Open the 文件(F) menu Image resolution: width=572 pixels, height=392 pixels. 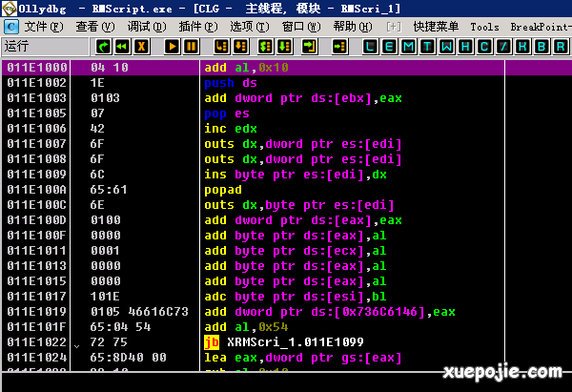click(44, 27)
